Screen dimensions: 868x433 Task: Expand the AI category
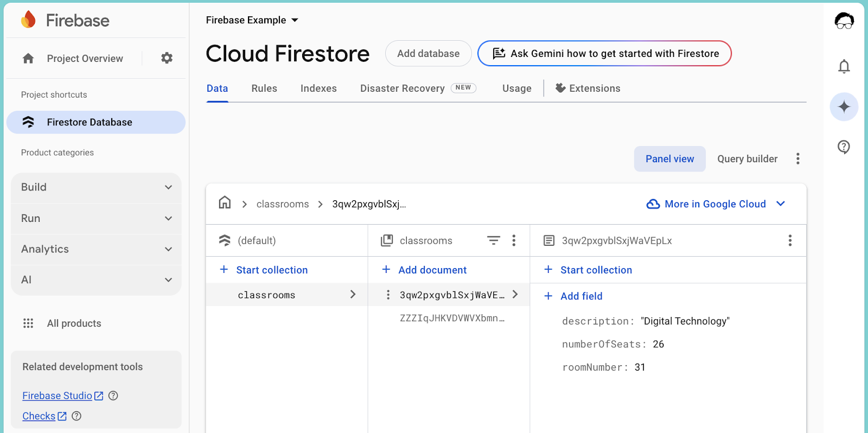(96, 280)
